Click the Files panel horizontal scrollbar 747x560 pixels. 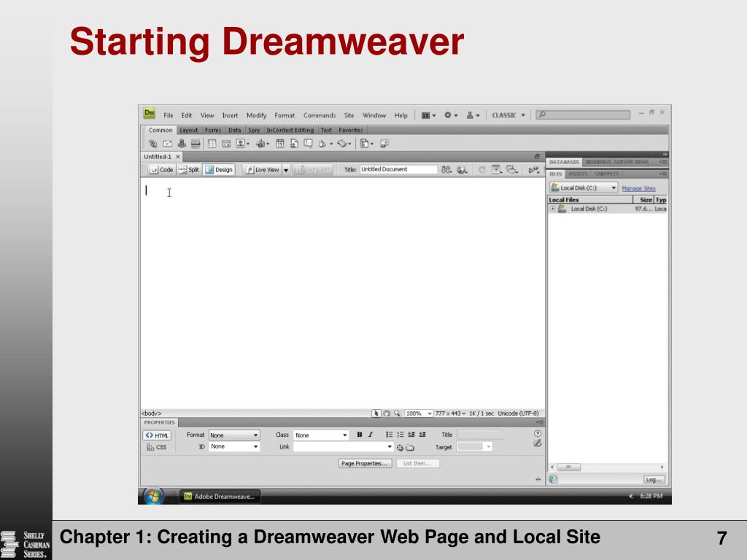(607, 467)
